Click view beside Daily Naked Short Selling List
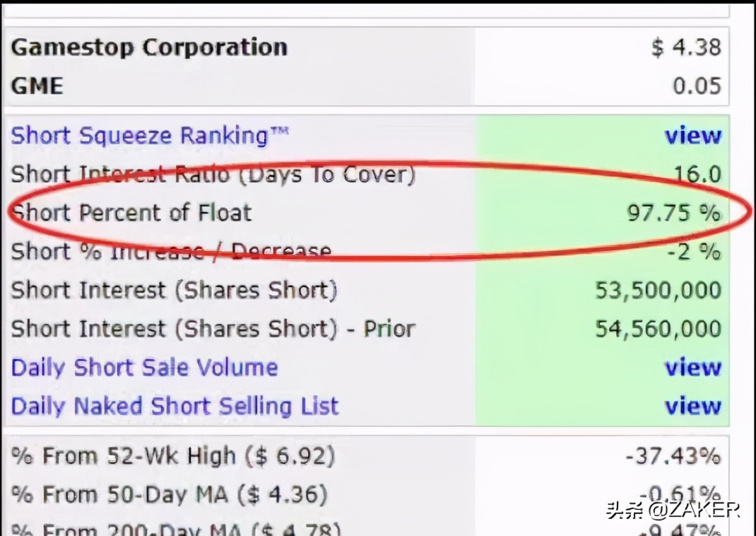Viewport: 756px width, 536px height. pyautogui.click(x=692, y=407)
